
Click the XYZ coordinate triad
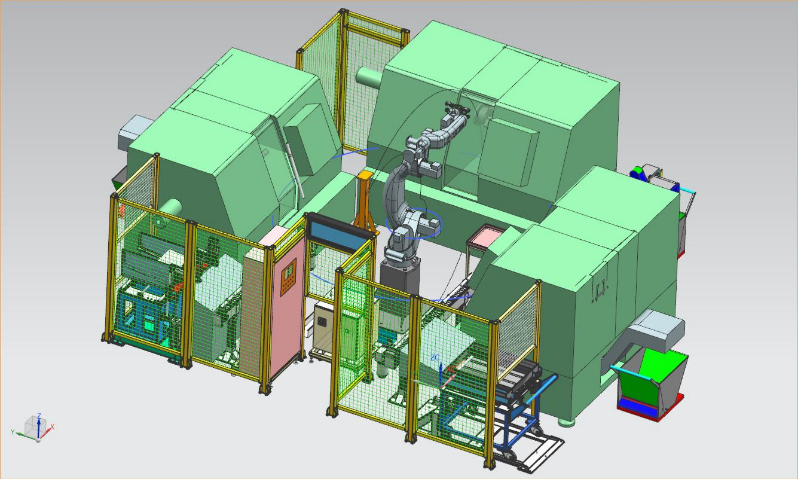click(36, 427)
